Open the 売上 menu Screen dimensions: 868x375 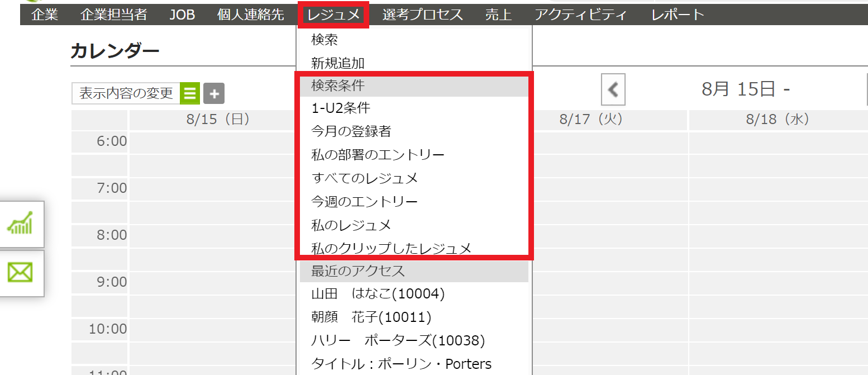(499, 15)
